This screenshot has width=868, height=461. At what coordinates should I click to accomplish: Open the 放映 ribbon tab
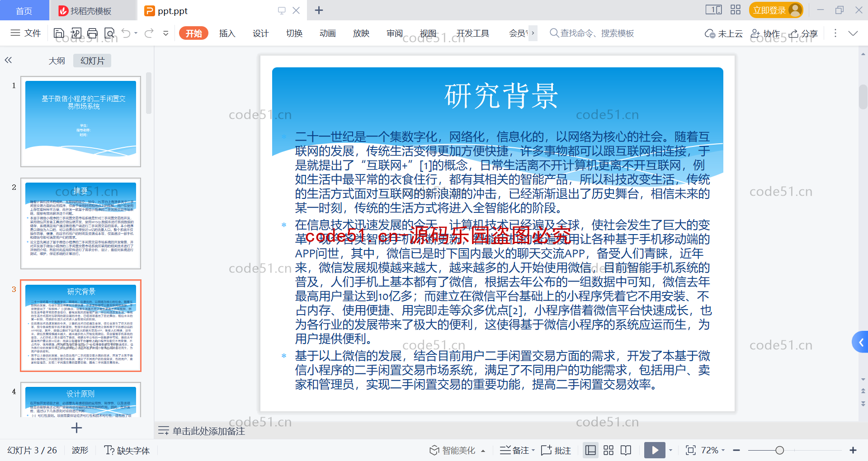click(x=361, y=33)
